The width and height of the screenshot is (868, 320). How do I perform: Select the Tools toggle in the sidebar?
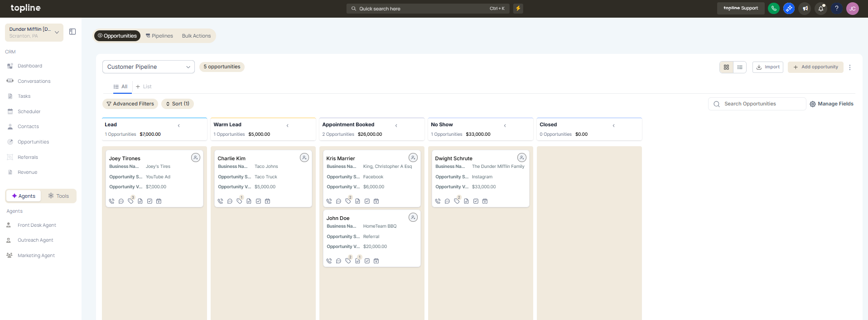[59, 196]
